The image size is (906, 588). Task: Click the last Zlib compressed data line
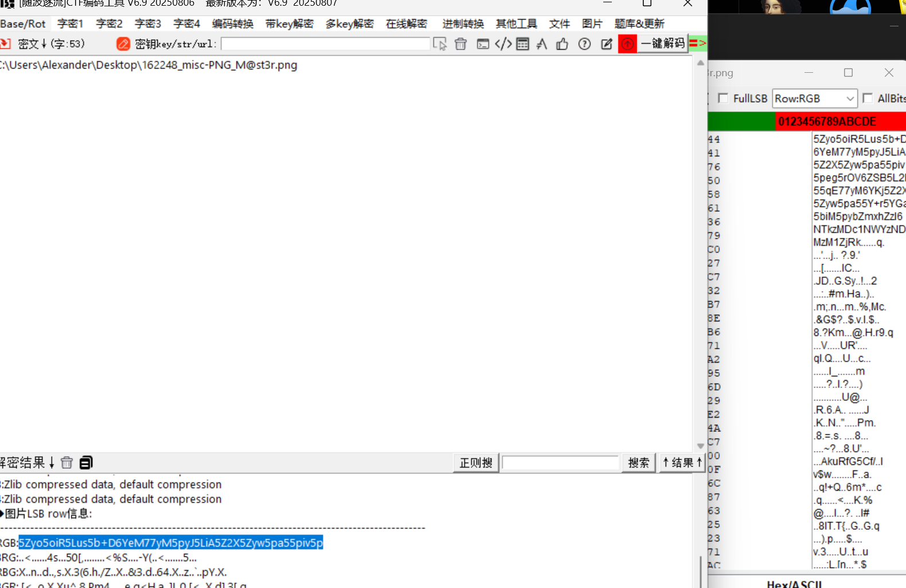[x=112, y=499]
